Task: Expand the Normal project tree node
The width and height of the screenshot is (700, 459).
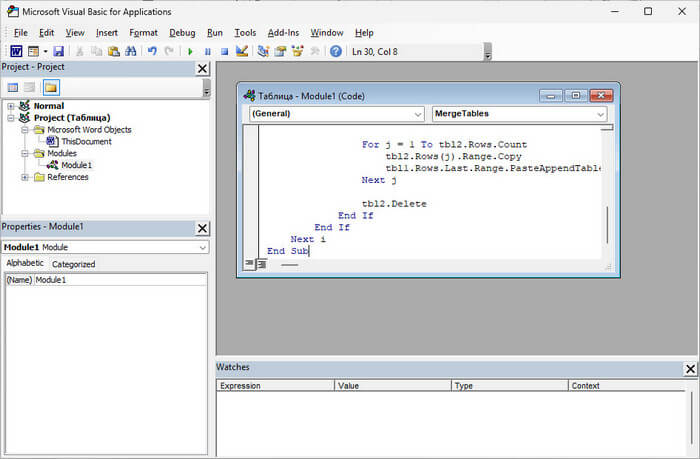Action: [11, 106]
